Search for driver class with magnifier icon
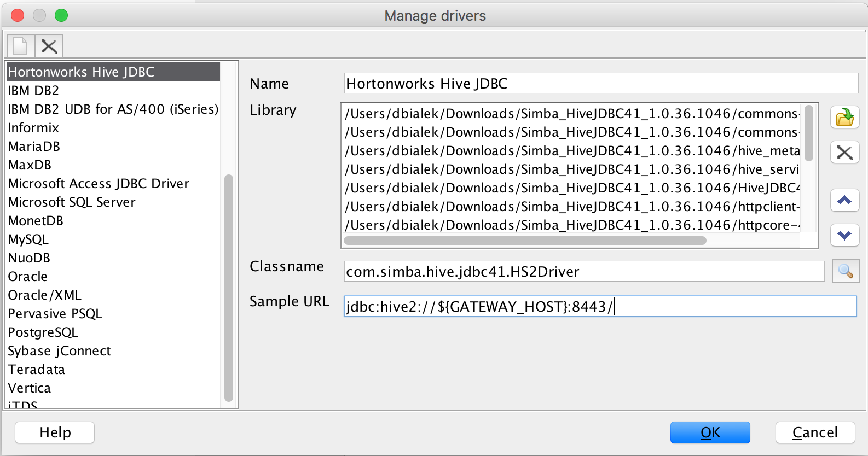868x456 pixels. (846, 271)
